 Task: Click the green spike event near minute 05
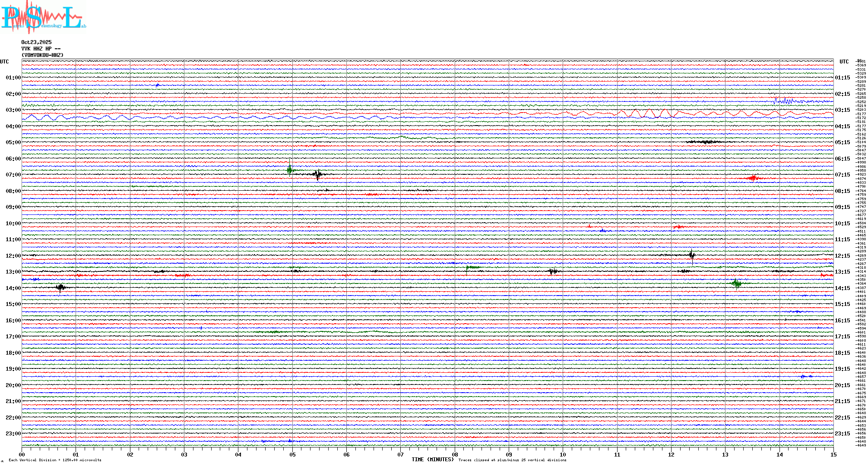[x=290, y=170]
